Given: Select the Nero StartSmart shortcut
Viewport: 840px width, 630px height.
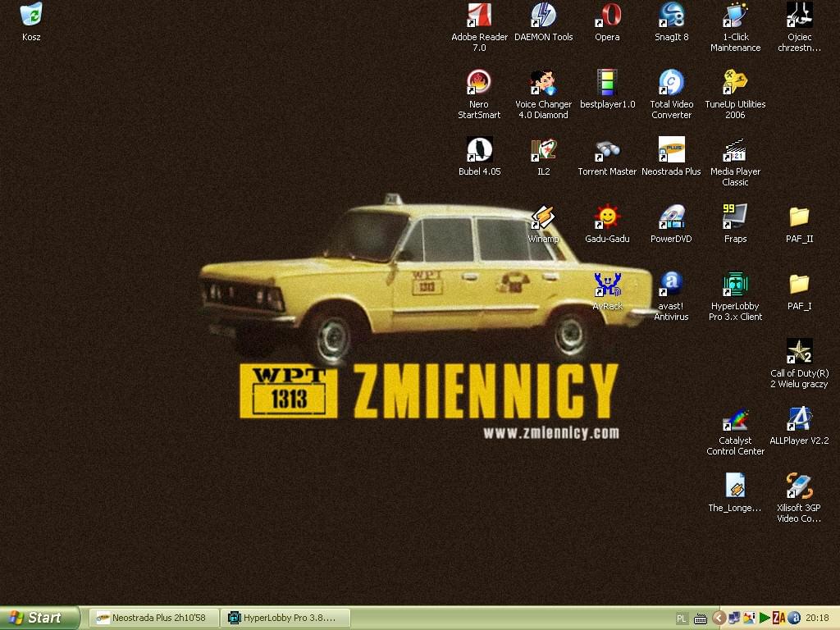Looking at the screenshot, I should (479, 83).
